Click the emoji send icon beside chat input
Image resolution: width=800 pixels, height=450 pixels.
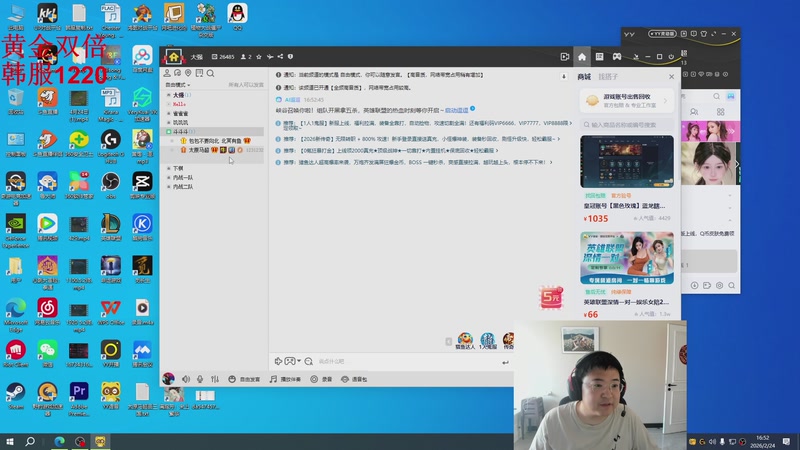click(278, 361)
